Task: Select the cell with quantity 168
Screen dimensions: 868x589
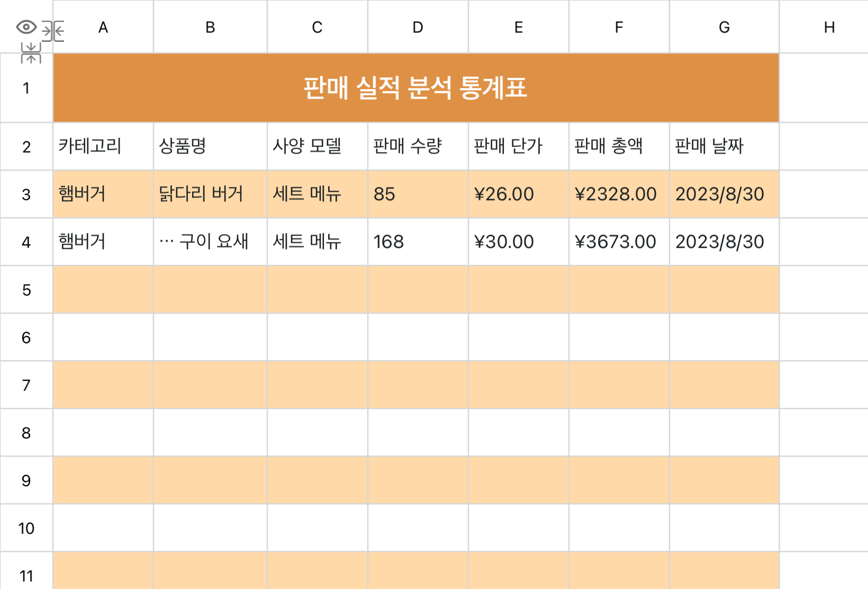Action: (x=418, y=242)
